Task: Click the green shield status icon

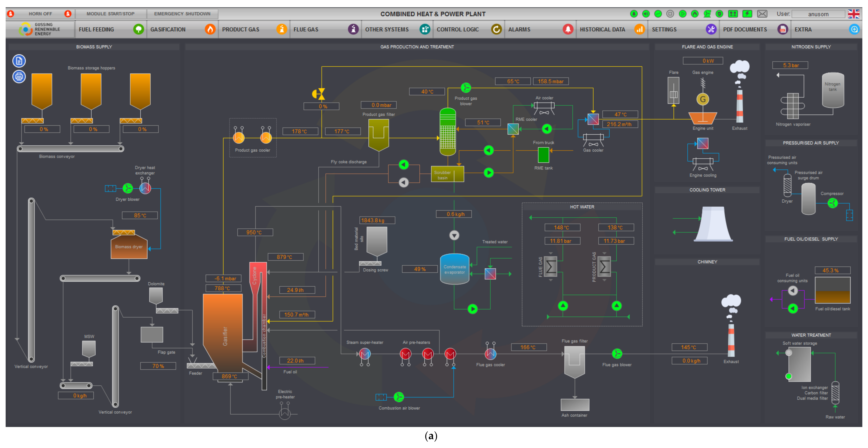Action: 719,14
